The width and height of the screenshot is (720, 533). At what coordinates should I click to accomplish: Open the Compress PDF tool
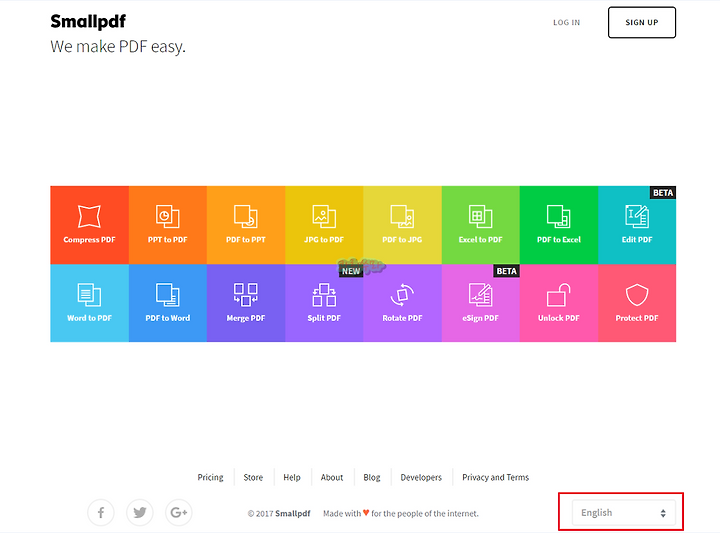coord(90,225)
